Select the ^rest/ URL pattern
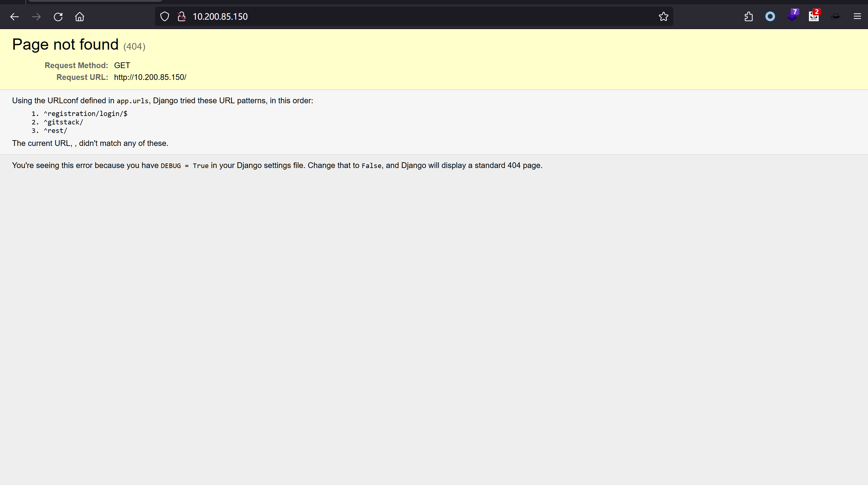868x485 pixels. (55, 130)
